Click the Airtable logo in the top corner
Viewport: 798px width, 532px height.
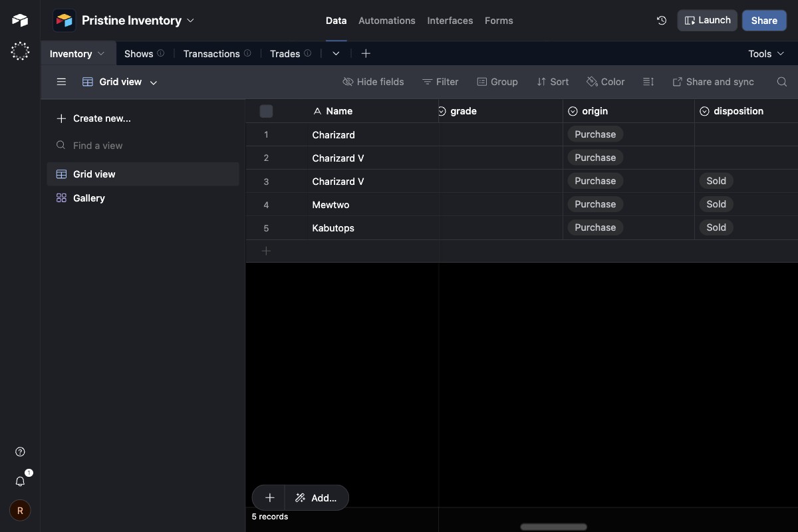pyautogui.click(x=20, y=19)
